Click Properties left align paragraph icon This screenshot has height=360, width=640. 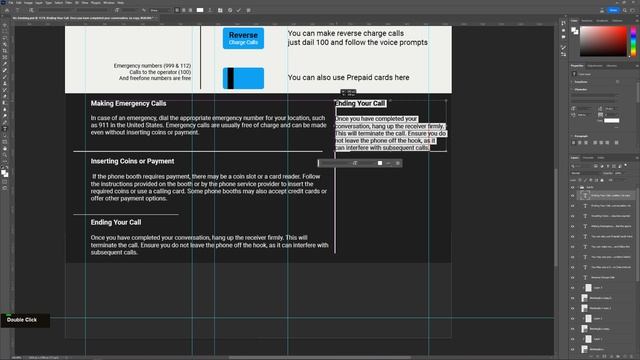[574, 143]
